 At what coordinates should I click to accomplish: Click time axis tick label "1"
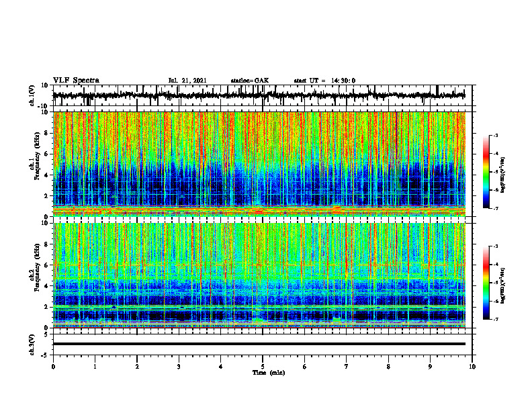pos(95,367)
